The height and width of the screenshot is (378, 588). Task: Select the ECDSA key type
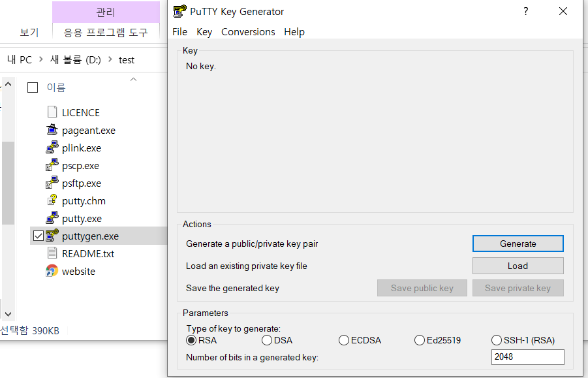pyautogui.click(x=343, y=340)
